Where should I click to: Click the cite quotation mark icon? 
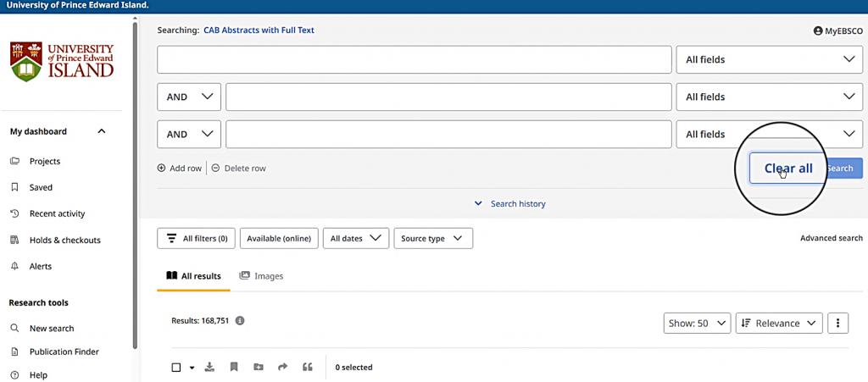pos(308,368)
